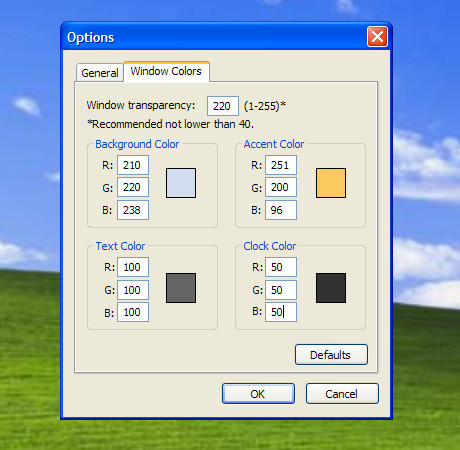460x450 pixels.
Task: Open the orange Accent Color swatch
Action: (x=331, y=183)
